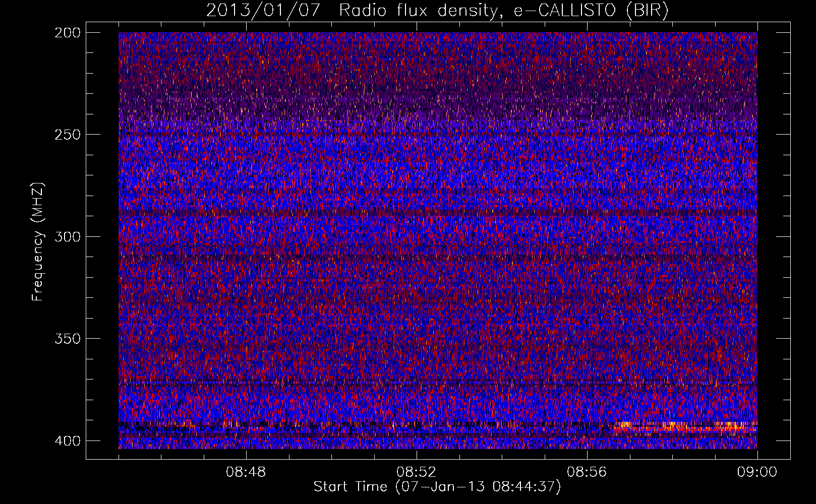Viewport: 816px width, 504px height.
Task: Click the 08:56 time tick label
Action: tap(587, 472)
